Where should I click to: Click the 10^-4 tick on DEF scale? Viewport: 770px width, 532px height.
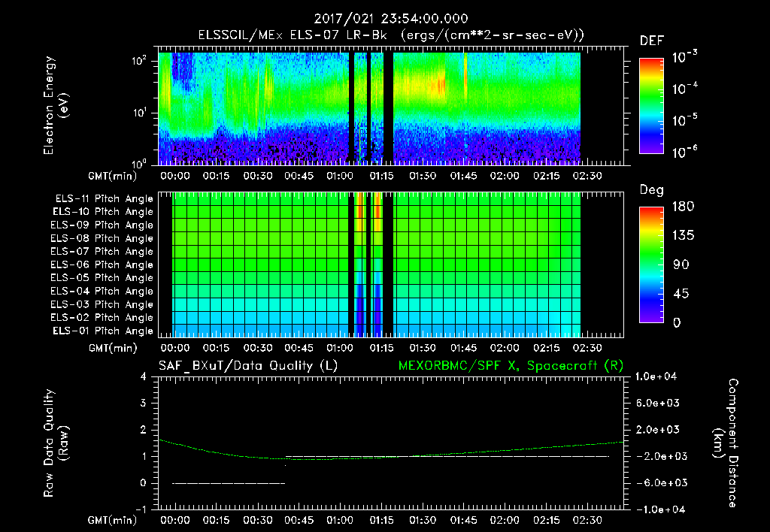click(x=684, y=89)
